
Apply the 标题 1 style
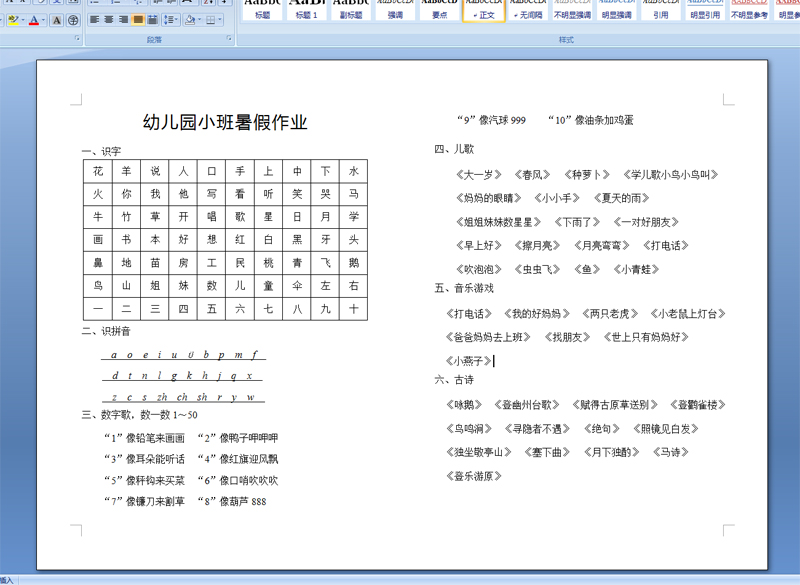click(307, 9)
